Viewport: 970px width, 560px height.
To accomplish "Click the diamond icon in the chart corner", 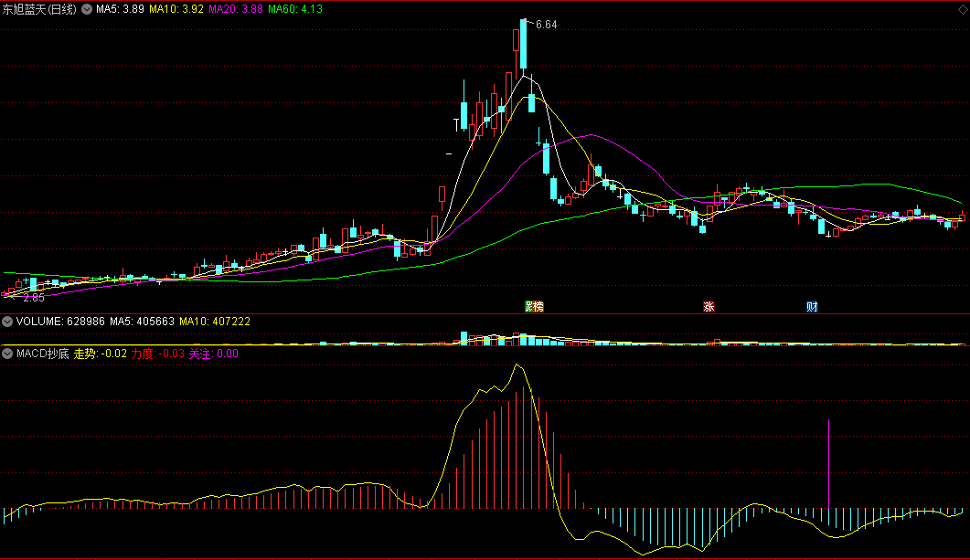I will coord(964,9).
